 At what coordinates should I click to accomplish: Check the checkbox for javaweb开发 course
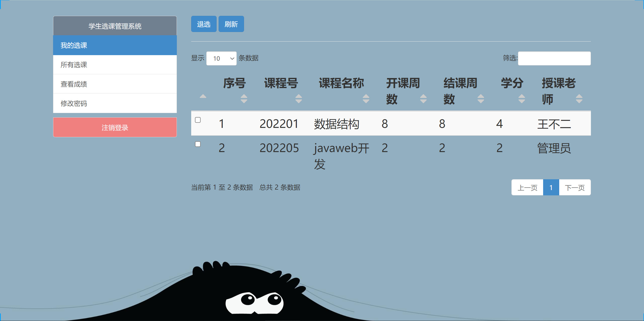[x=198, y=144]
